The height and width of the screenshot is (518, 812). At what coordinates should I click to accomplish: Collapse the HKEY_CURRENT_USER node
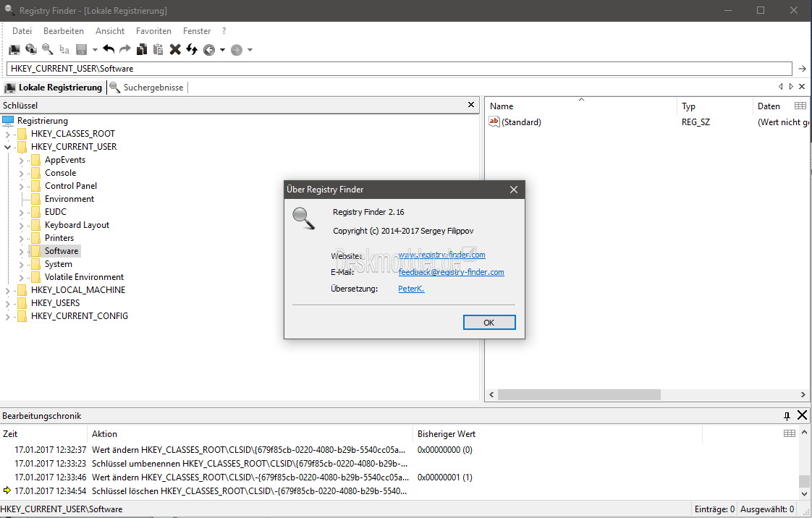click(x=7, y=147)
